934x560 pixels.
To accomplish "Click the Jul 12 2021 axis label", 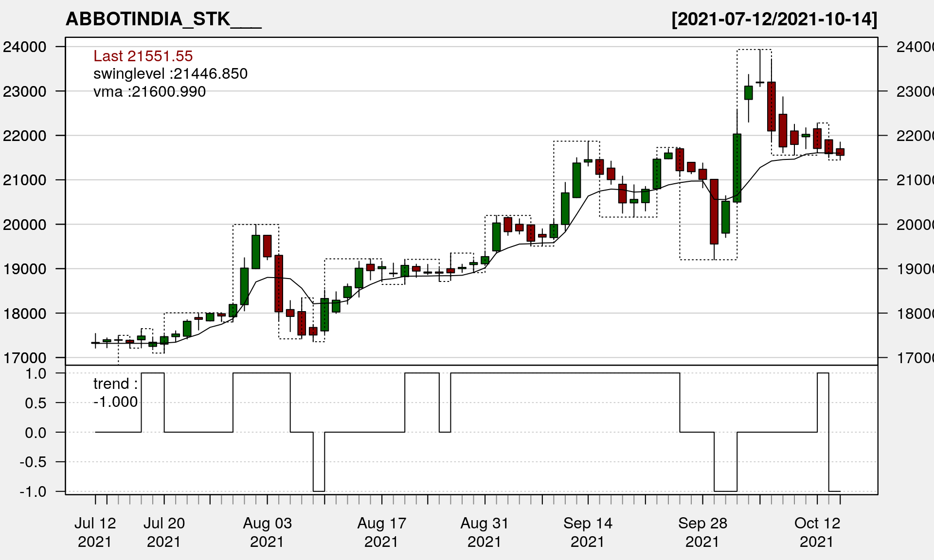I will point(95,532).
